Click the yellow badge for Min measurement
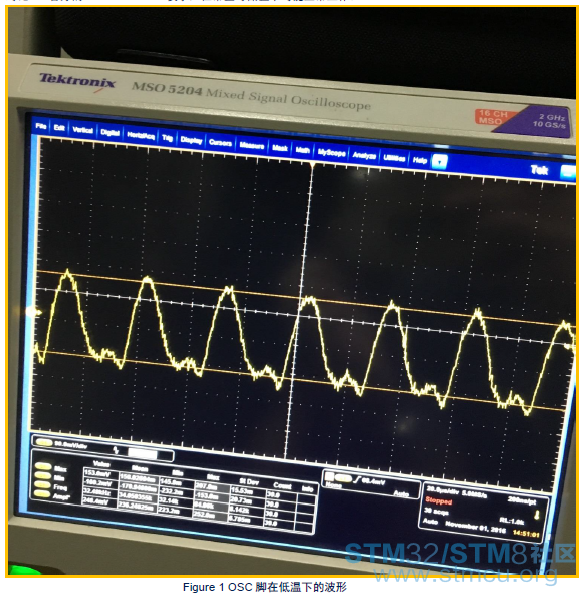 42,475
